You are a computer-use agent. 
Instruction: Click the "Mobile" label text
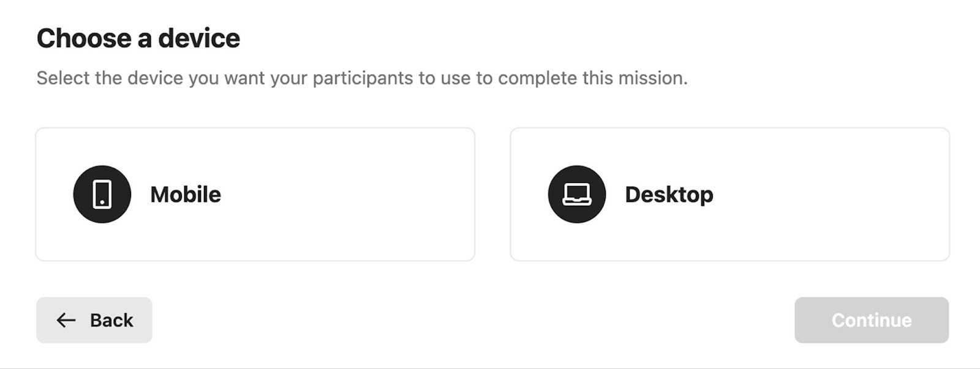tap(186, 195)
